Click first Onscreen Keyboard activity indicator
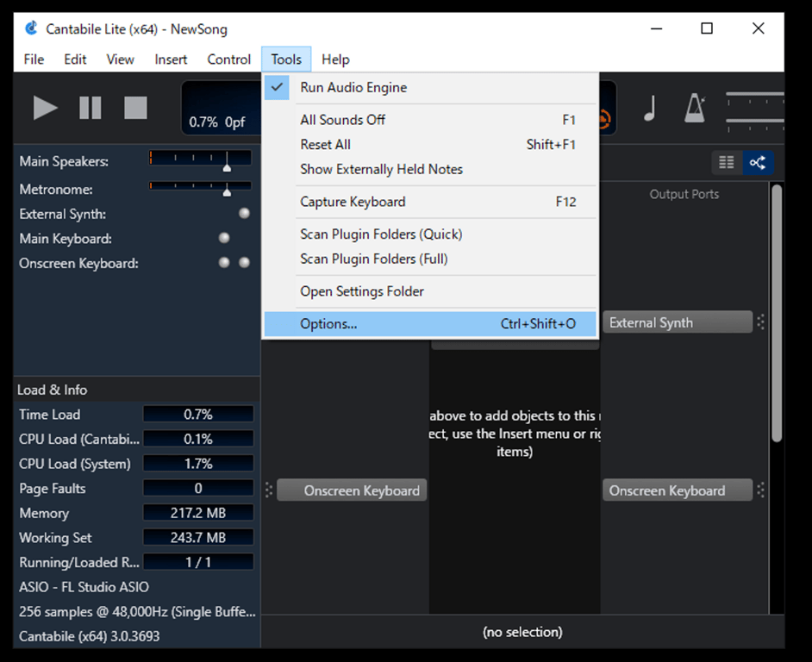 point(224,263)
